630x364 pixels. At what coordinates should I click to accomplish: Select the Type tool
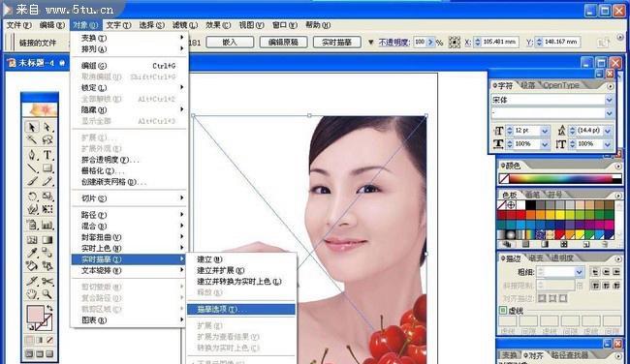coord(47,155)
